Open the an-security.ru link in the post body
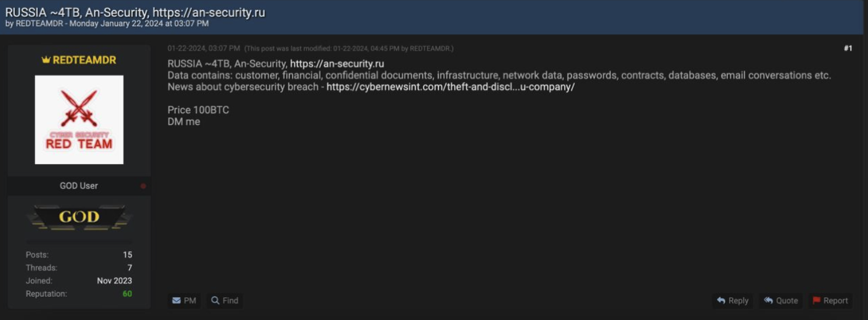 tap(337, 64)
